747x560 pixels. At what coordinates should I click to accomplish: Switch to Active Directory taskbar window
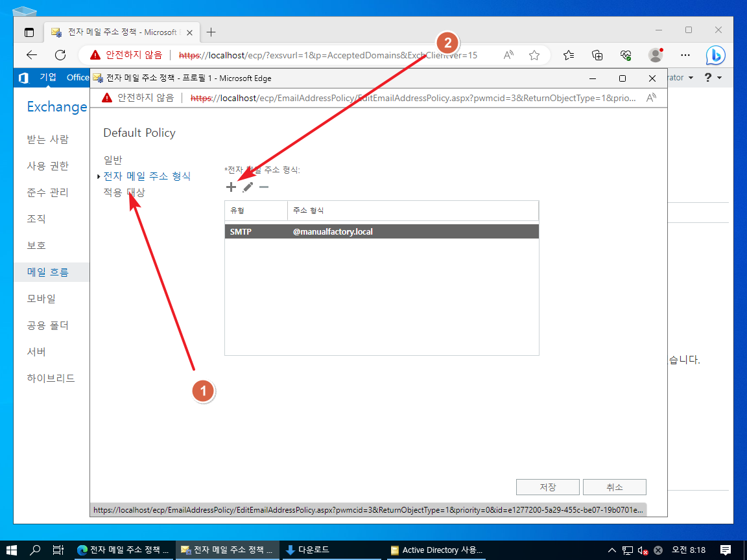point(436,550)
